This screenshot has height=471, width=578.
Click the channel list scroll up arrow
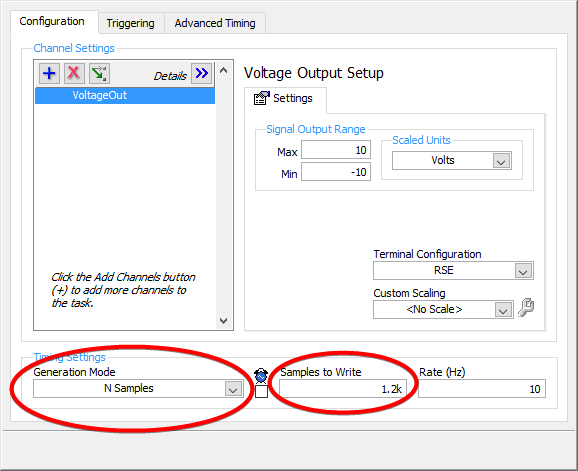(x=223, y=70)
